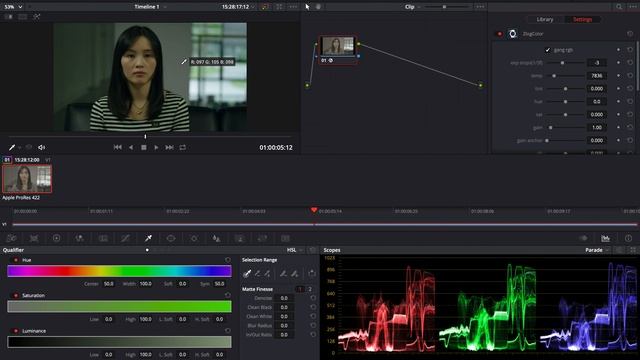Reset the ZogColor effect
The height and width of the screenshot is (360, 640).
[x=630, y=34]
